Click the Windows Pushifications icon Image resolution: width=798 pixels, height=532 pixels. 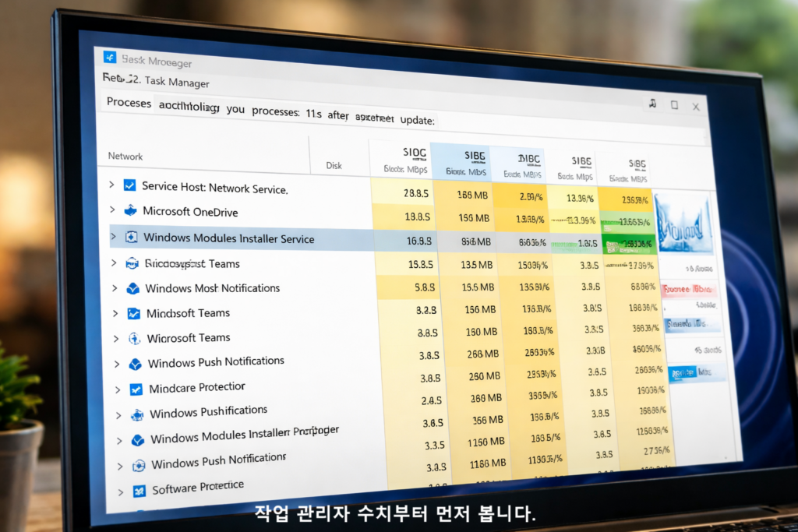(137, 415)
